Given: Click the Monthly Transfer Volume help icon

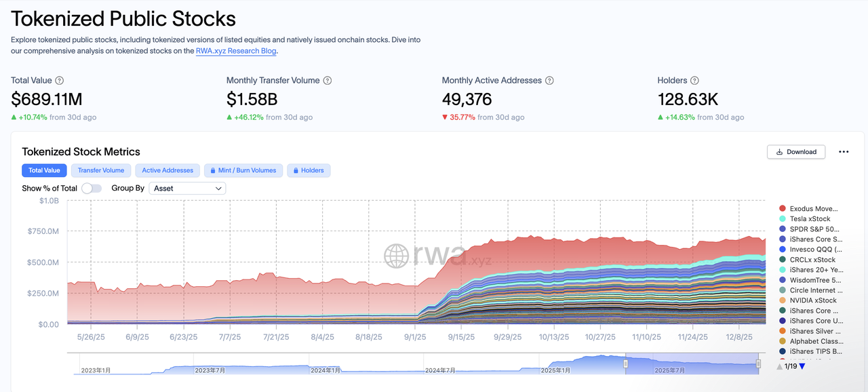Looking at the screenshot, I should (328, 81).
